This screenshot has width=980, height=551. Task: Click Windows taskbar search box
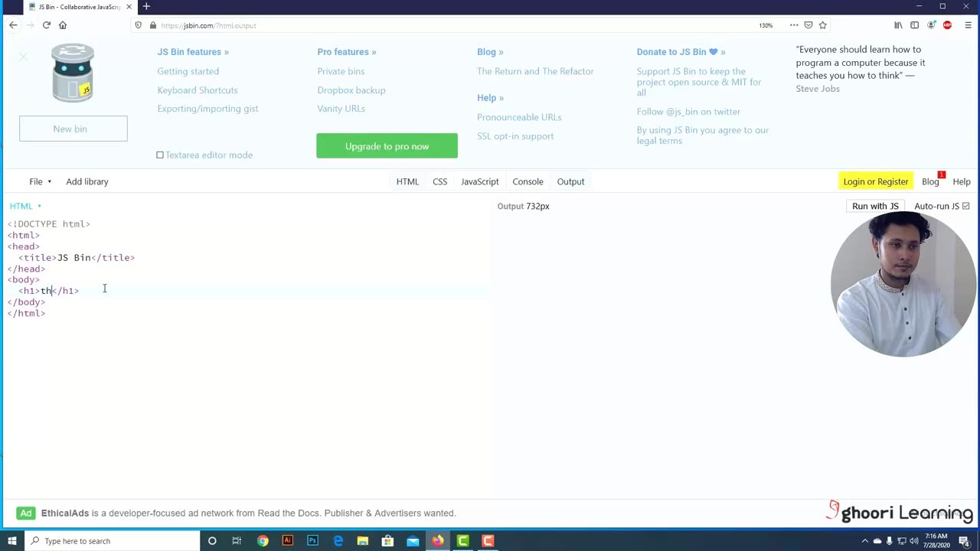pyautogui.click(x=112, y=541)
